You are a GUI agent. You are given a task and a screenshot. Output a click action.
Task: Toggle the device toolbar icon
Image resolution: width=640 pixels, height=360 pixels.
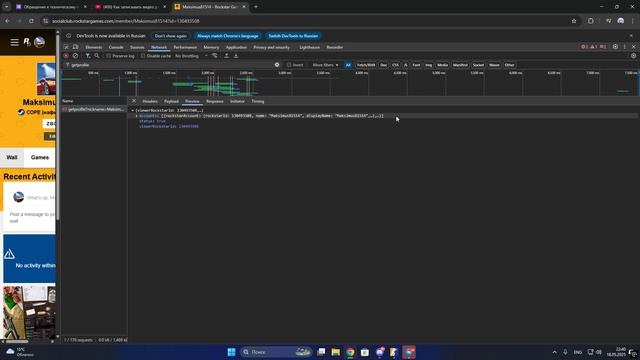(76, 47)
